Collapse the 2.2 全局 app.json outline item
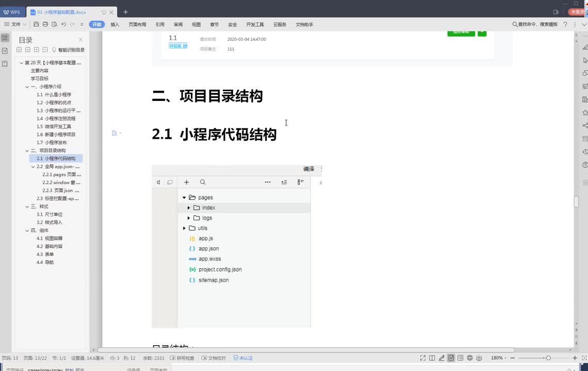Viewport: 588px width, 371px height. (x=33, y=167)
